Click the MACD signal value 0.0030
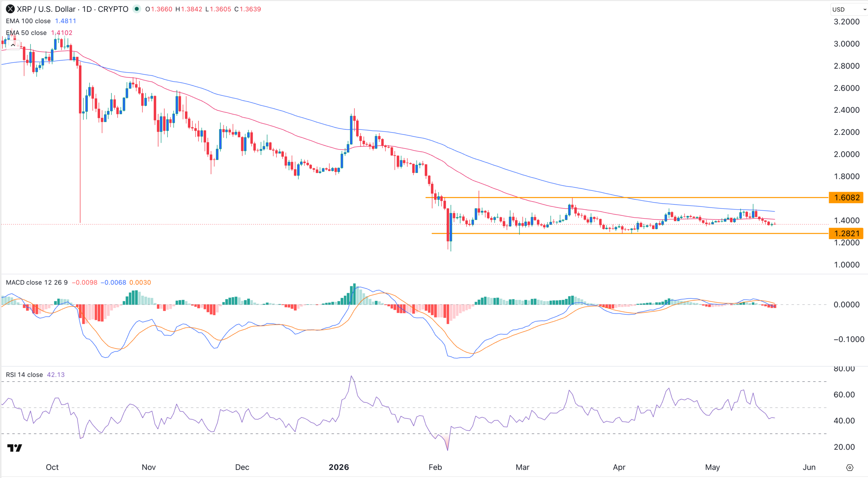Screen dimensions: 868x478 [140, 283]
